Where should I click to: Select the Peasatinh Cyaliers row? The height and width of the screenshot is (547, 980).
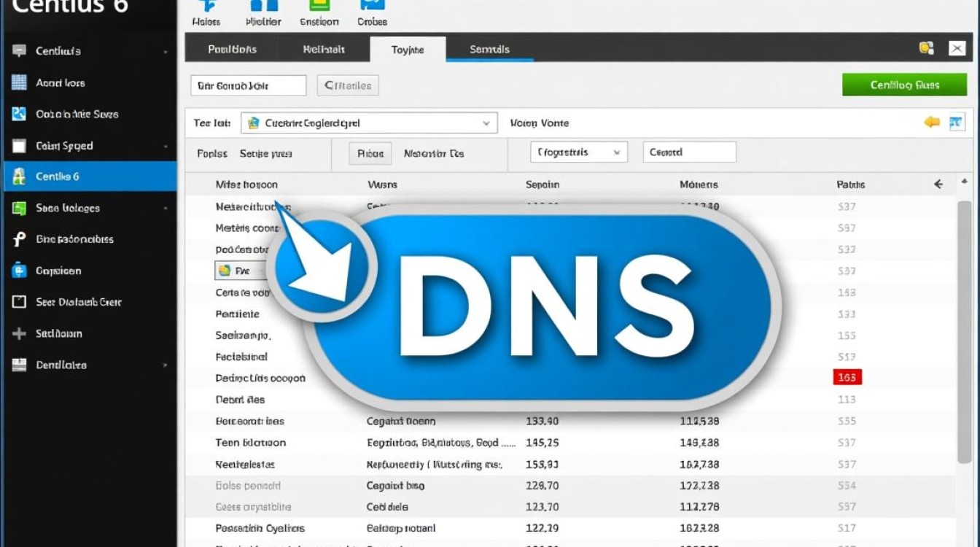pyautogui.click(x=572, y=528)
